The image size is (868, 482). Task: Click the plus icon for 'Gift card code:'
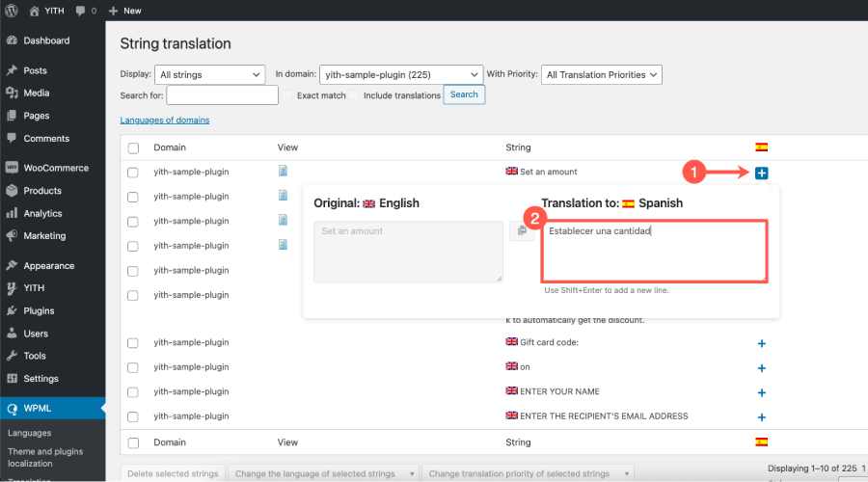pos(761,343)
